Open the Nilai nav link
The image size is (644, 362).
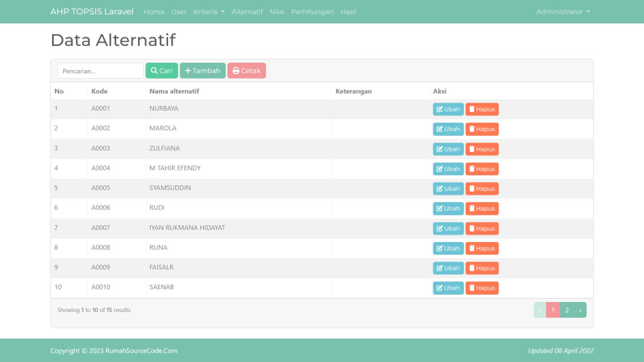click(x=277, y=11)
